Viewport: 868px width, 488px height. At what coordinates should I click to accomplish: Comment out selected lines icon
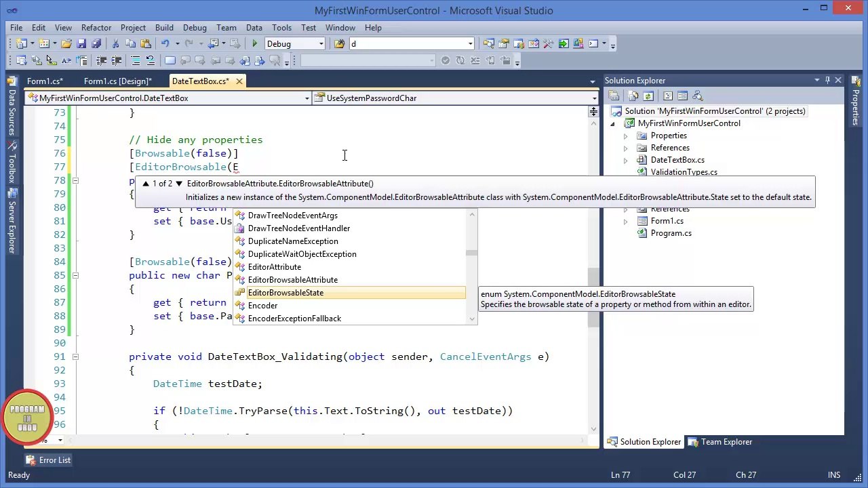(136, 60)
